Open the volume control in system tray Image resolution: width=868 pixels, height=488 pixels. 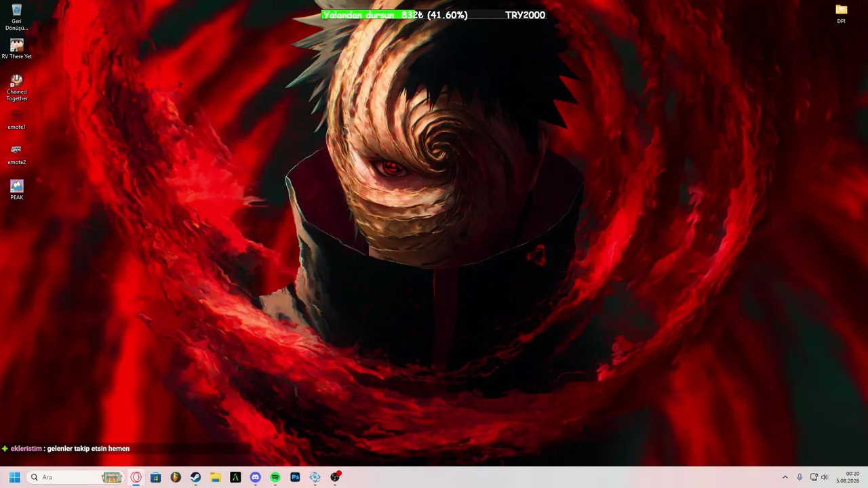(x=825, y=477)
